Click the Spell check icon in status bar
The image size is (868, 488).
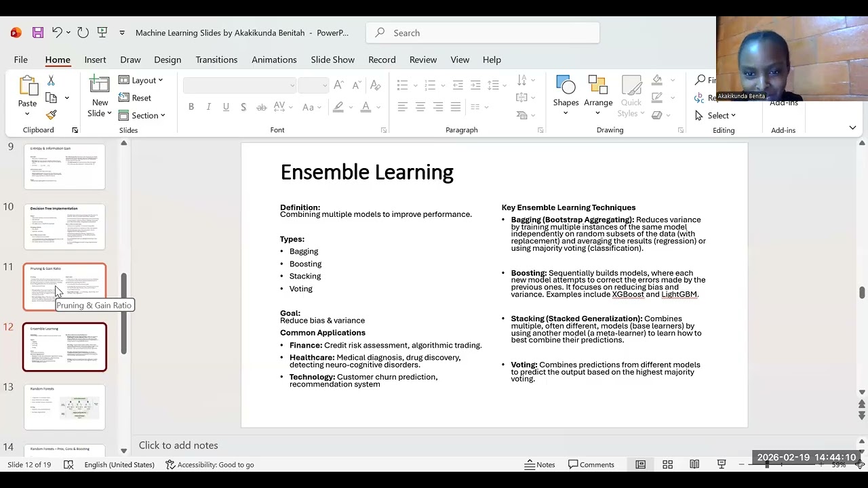(x=68, y=464)
